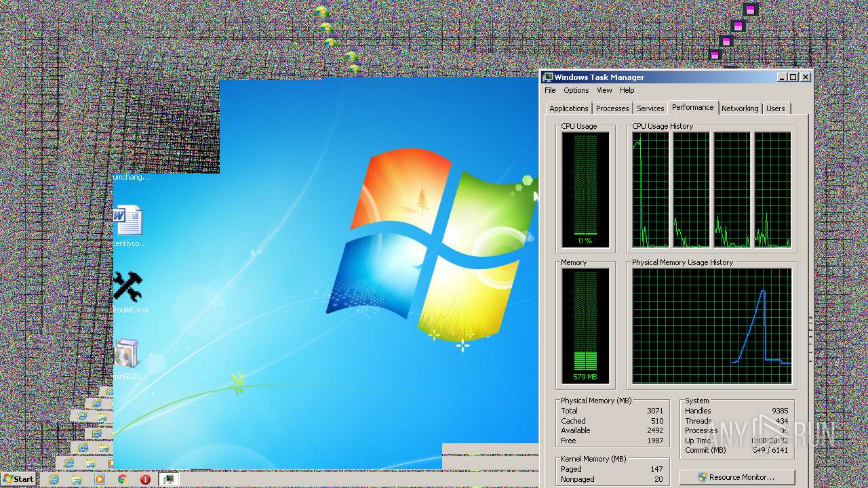
Task: Open Windows Explorer folder icon on taskbar
Action: coord(77,479)
